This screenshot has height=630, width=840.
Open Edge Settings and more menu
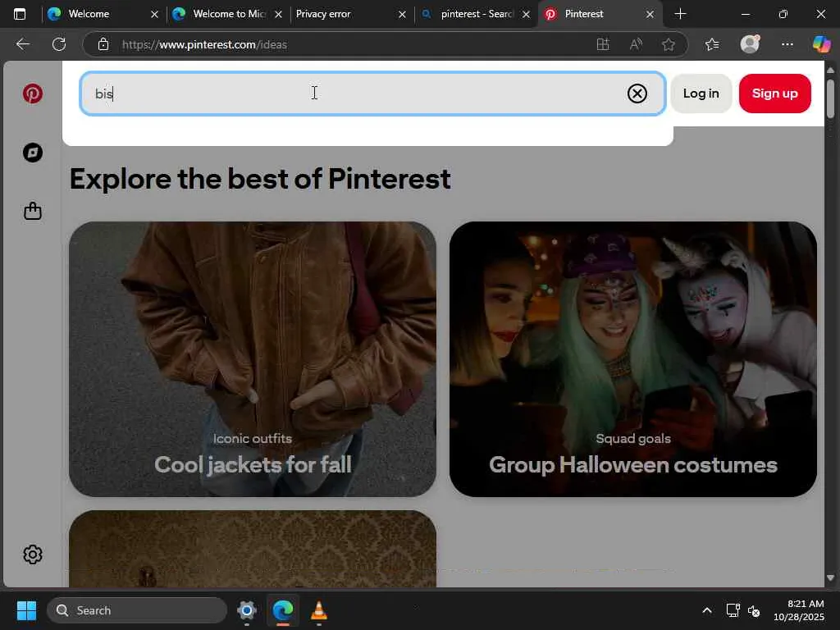pos(787,44)
